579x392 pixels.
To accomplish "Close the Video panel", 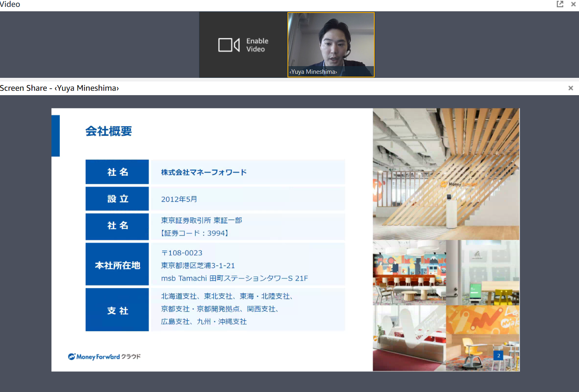I will tap(573, 4).
